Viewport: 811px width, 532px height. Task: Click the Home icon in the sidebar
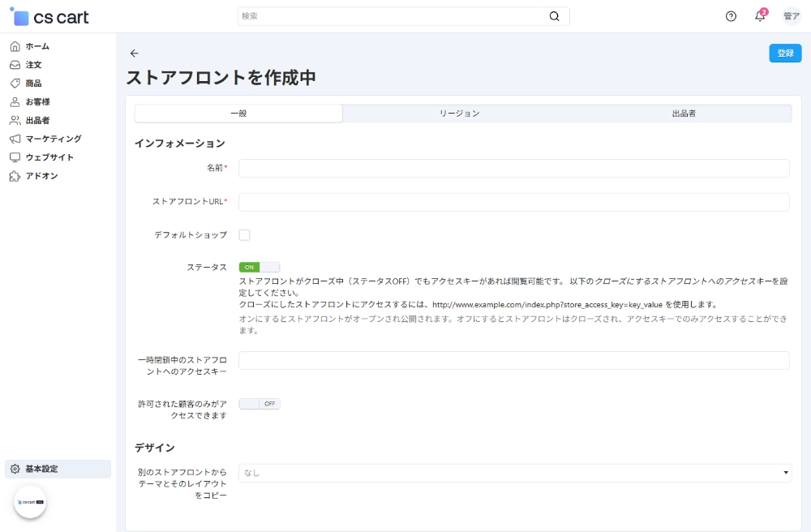click(x=15, y=46)
